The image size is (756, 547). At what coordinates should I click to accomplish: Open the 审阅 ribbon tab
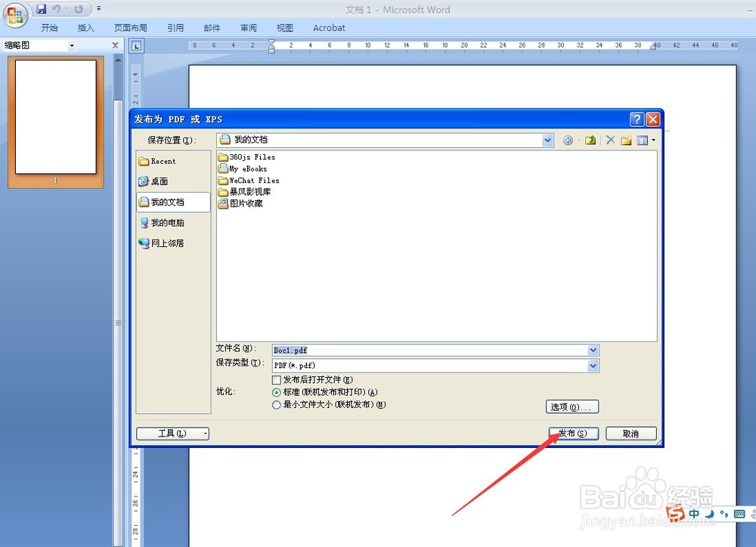pos(248,28)
